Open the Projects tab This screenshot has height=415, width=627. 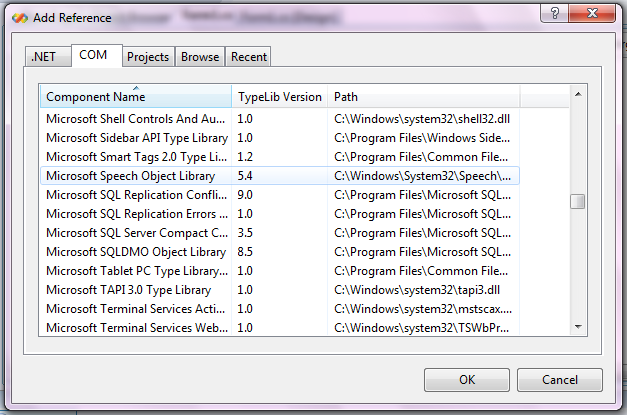click(149, 57)
